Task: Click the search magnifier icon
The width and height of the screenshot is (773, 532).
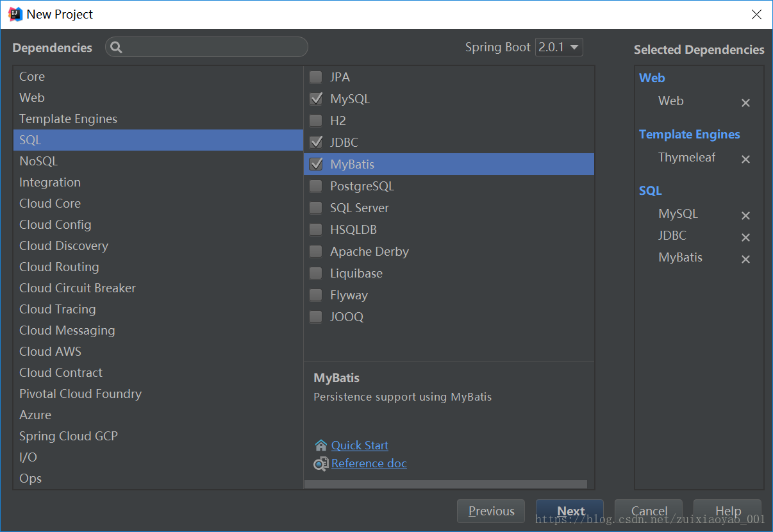Action: point(116,47)
